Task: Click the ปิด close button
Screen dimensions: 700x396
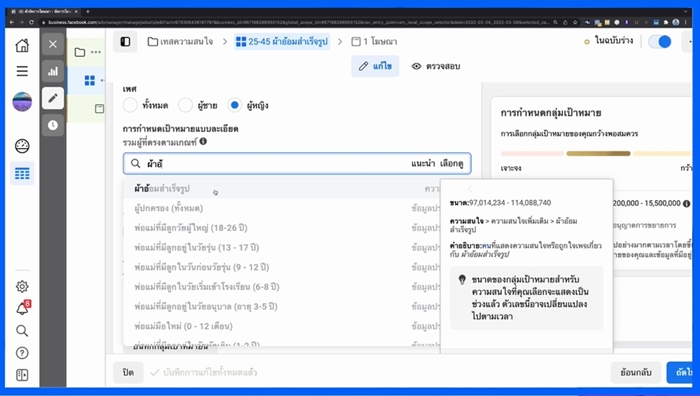Action: (x=128, y=372)
